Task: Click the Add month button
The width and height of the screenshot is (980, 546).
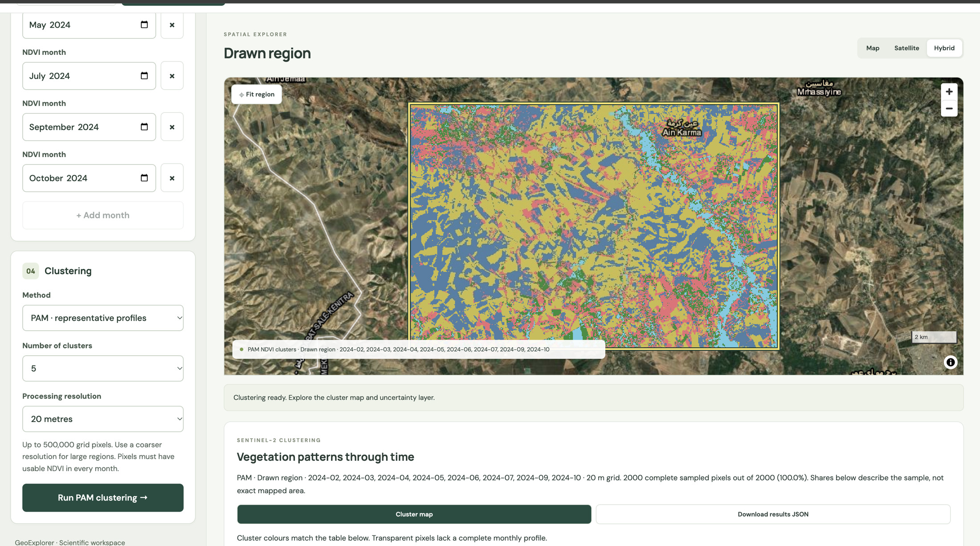Action: [103, 215]
